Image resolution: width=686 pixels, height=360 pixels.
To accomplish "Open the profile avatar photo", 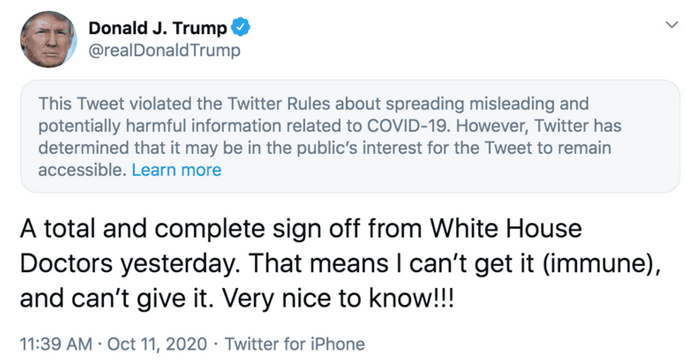I will pos(48,39).
